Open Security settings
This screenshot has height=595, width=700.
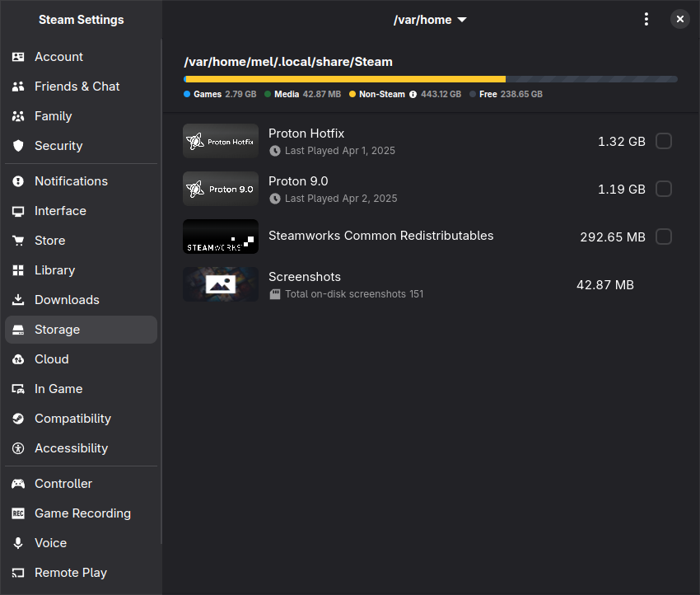[x=81, y=146]
